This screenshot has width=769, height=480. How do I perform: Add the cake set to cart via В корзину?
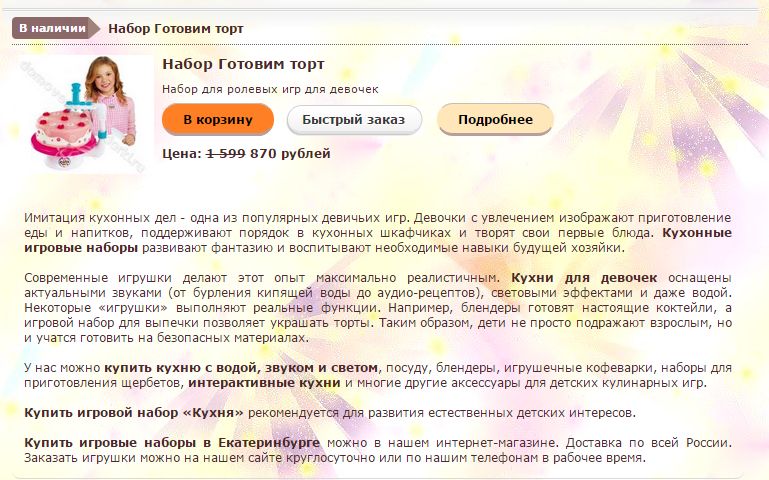pos(218,120)
